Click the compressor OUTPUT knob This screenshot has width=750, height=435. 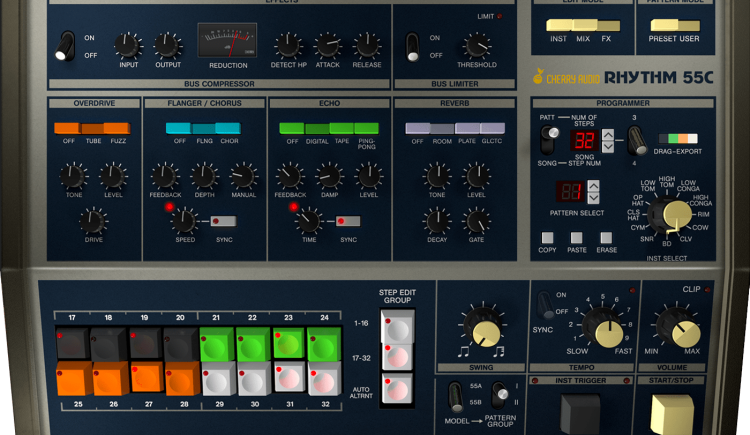(167, 46)
